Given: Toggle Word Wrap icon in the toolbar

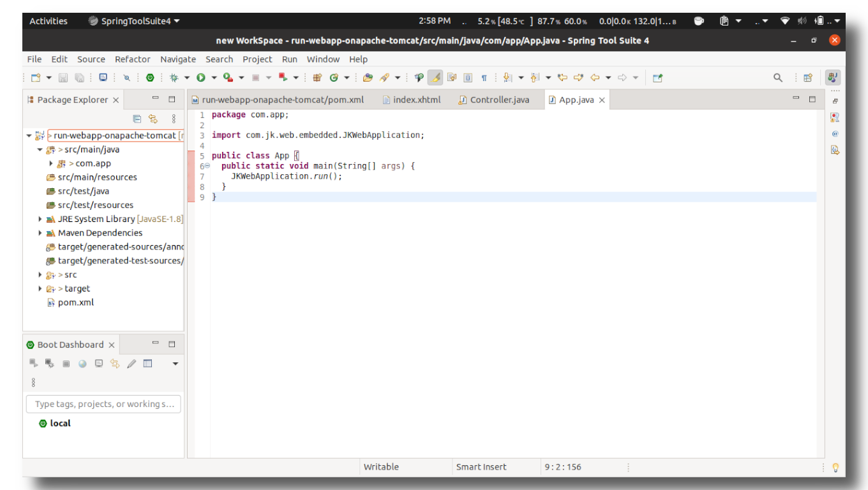Looking at the screenshot, I should tap(451, 78).
